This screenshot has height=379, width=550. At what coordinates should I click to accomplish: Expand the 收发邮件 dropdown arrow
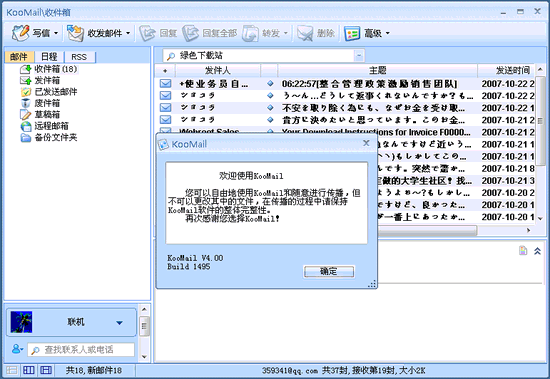[128, 33]
